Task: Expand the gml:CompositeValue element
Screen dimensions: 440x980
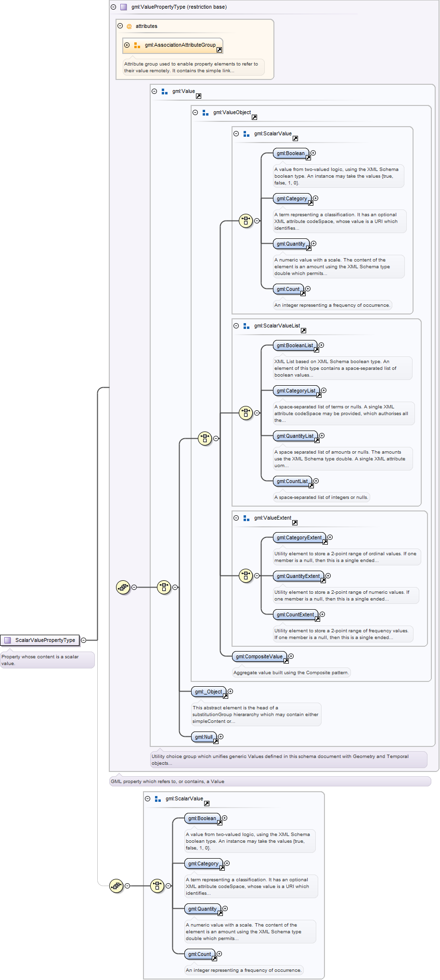Action: (x=291, y=656)
